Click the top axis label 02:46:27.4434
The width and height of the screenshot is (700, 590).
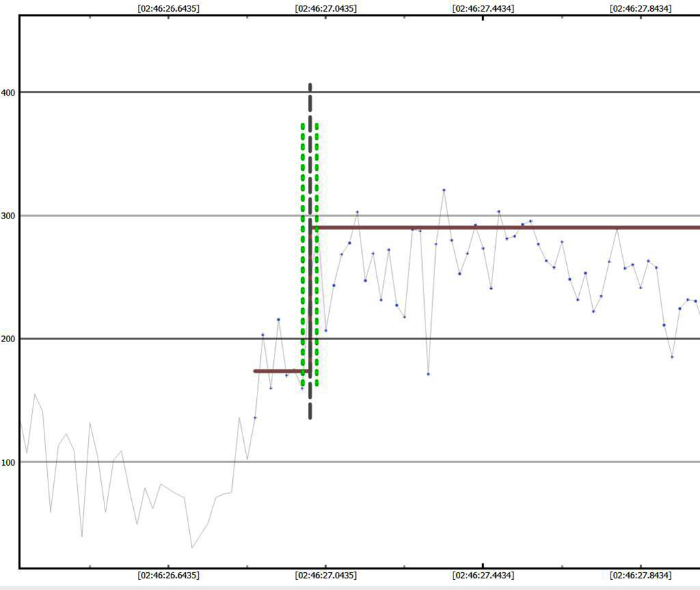[484, 9]
